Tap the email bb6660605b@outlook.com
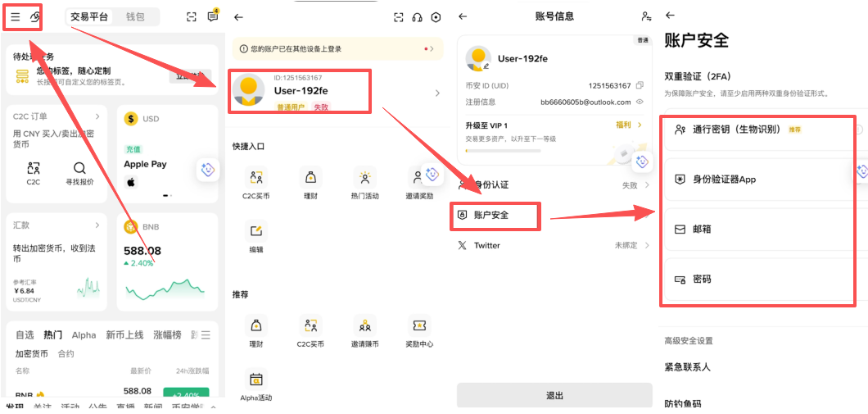The width and height of the screenshot is (868, 414). click(x=585, y=102)
